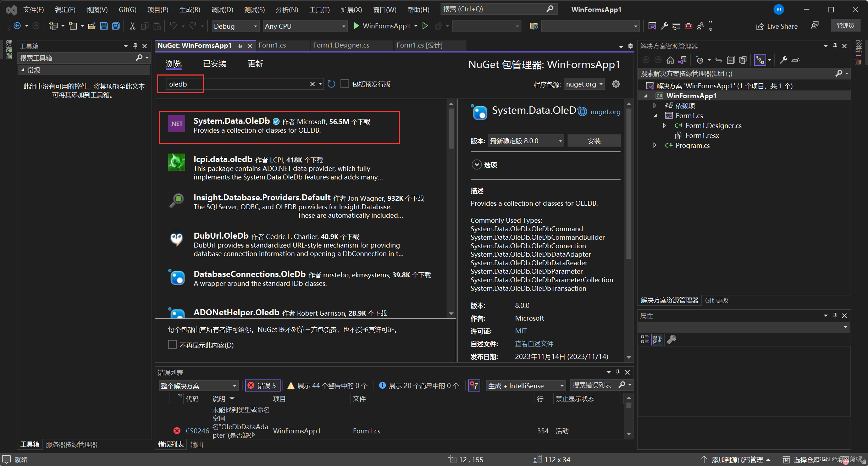The height and width of the screenshot is (466, 868).
Task: Open the nuget.org link for the package
Action: coord(605,112)
